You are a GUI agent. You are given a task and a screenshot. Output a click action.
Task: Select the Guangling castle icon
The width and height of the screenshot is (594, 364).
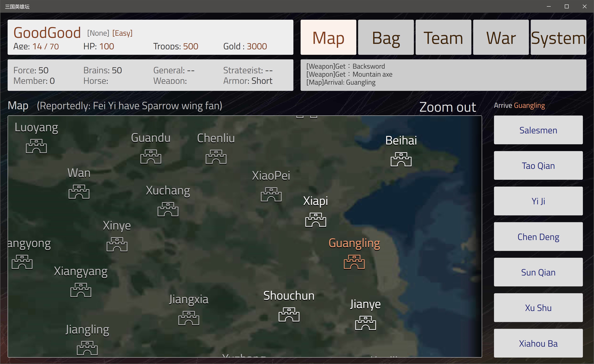(x=354, y=262)
